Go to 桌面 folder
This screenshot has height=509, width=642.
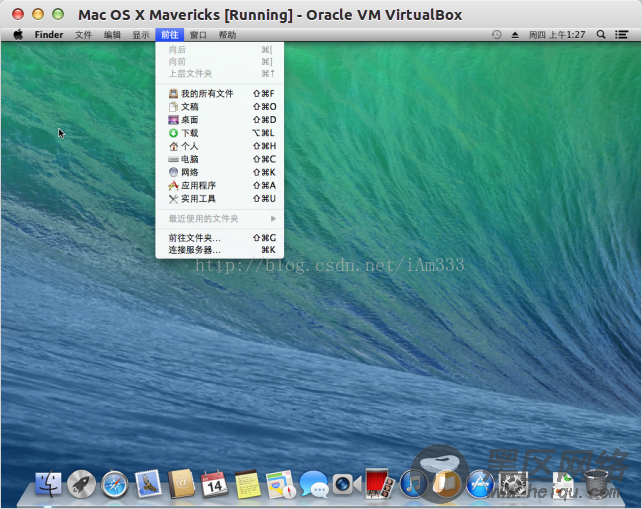coord(220,120)
